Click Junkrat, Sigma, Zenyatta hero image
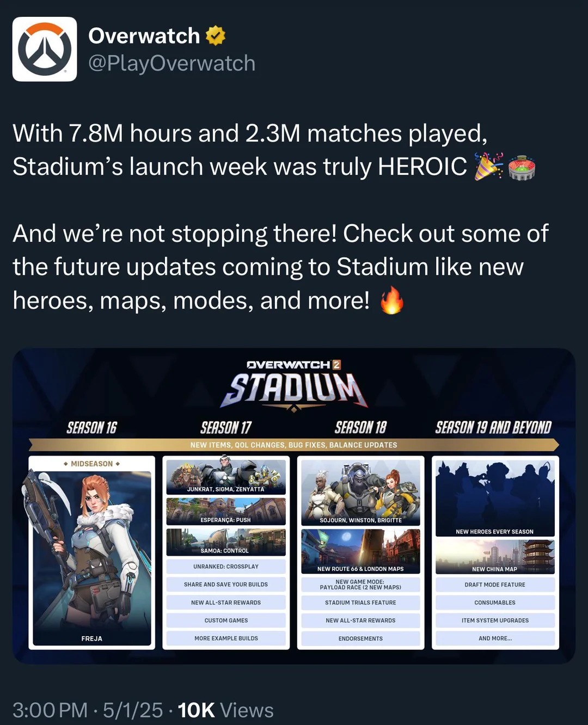Screen dimensions: 588x725 (x=226, y=477)
